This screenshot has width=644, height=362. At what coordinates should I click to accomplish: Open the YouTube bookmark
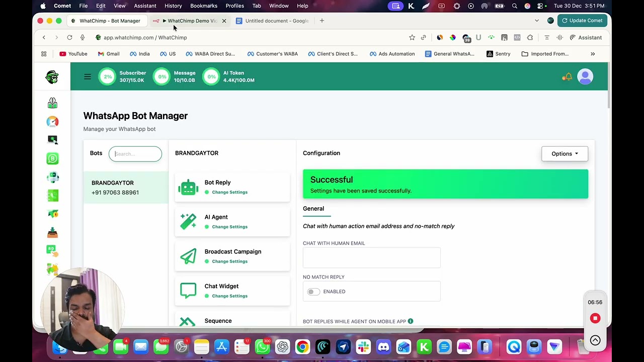[73, 54]
